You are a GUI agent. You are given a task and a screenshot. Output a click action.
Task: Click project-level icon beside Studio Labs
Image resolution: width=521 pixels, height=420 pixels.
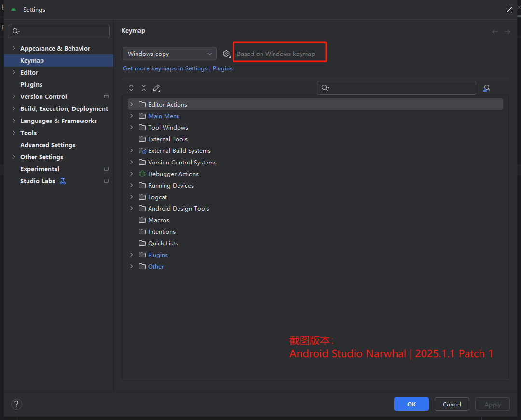[x=106, y=181]
